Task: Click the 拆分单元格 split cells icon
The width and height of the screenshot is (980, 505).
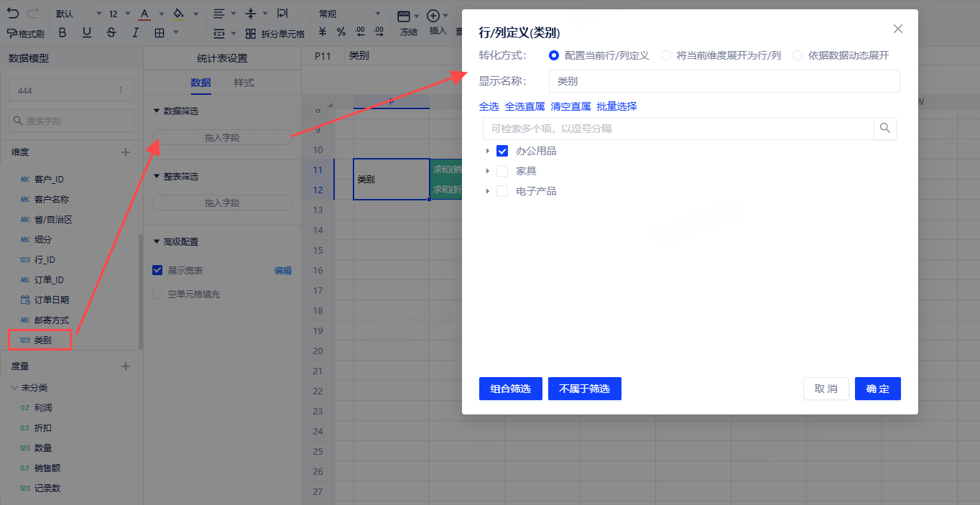Action: click(x=251, y=34)
